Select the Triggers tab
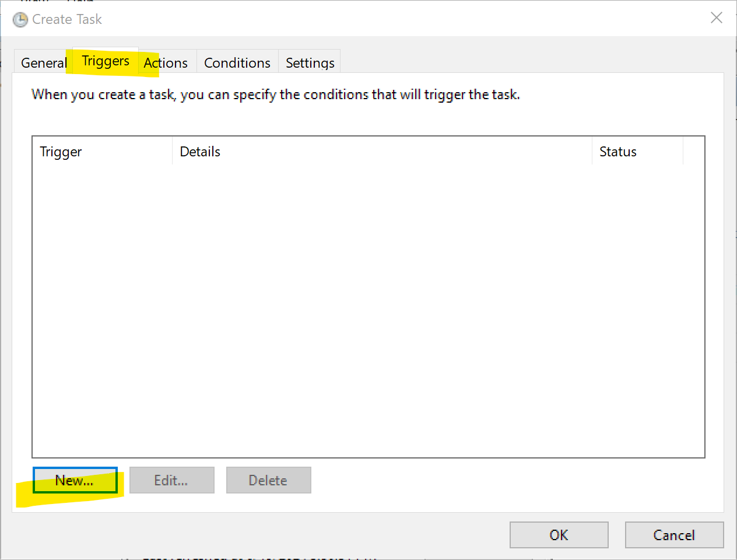 pyautogui.click(x=106, y=61)
